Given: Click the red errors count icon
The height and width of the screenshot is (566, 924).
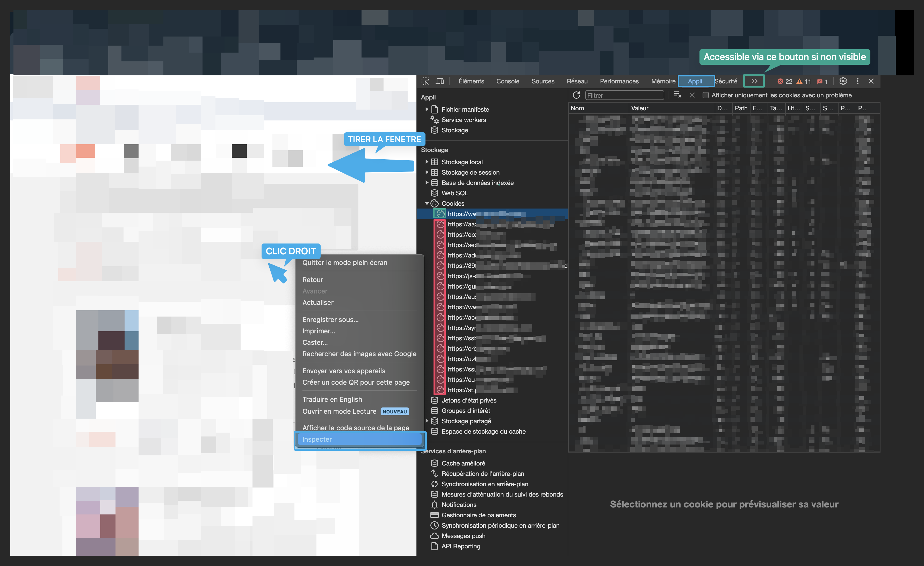Looking at the screenshot, I should click(780, 81).
